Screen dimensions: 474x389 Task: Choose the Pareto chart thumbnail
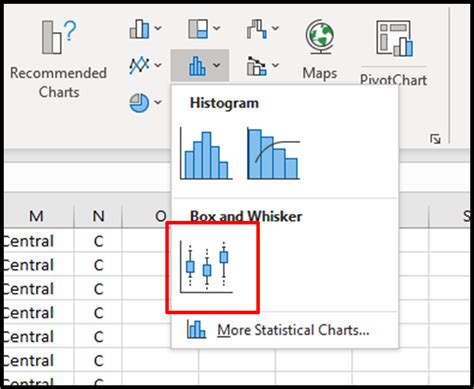pos(273,154)
